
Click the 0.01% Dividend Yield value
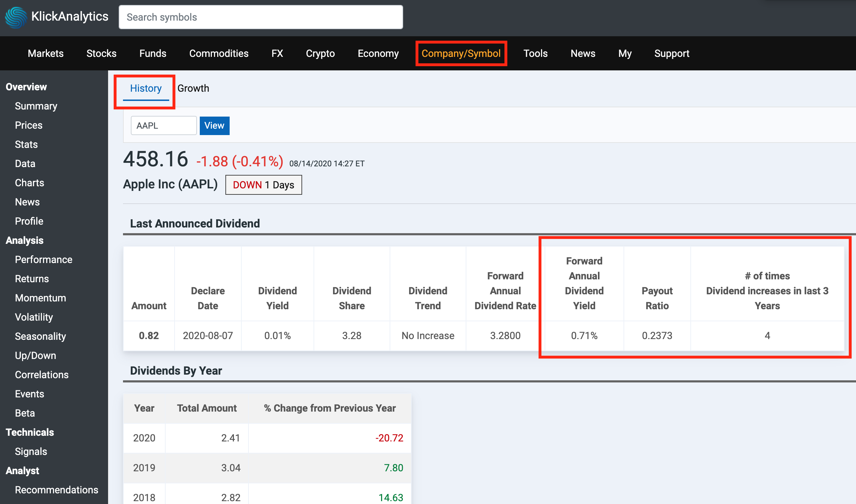click(277, 336)
